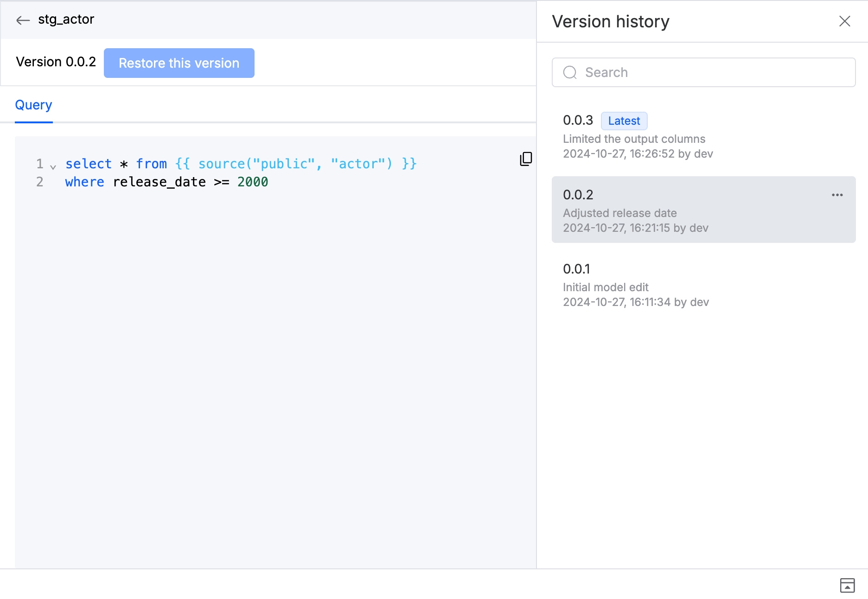Viewport: 868px width, 599px height.
Task: Place cursor on the value 2000 in query
Action: pyautogui.click(x=252, y=182)
